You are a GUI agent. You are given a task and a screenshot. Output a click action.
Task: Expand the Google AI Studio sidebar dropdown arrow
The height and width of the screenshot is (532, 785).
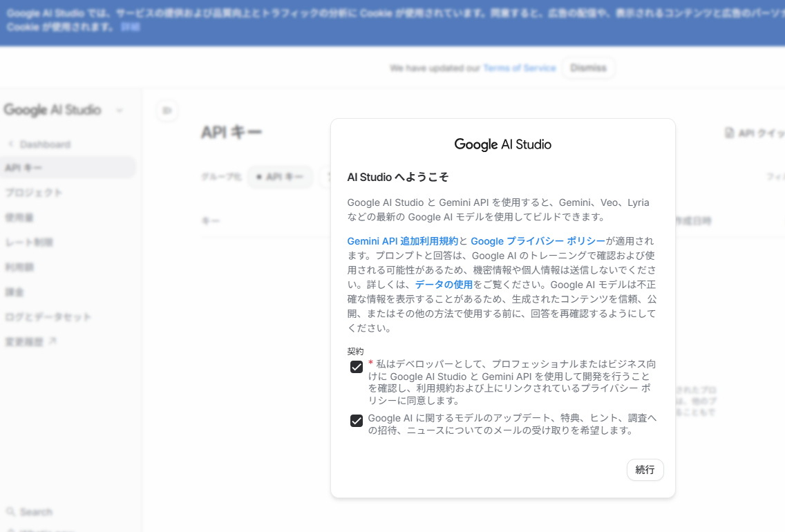[120, 111]
